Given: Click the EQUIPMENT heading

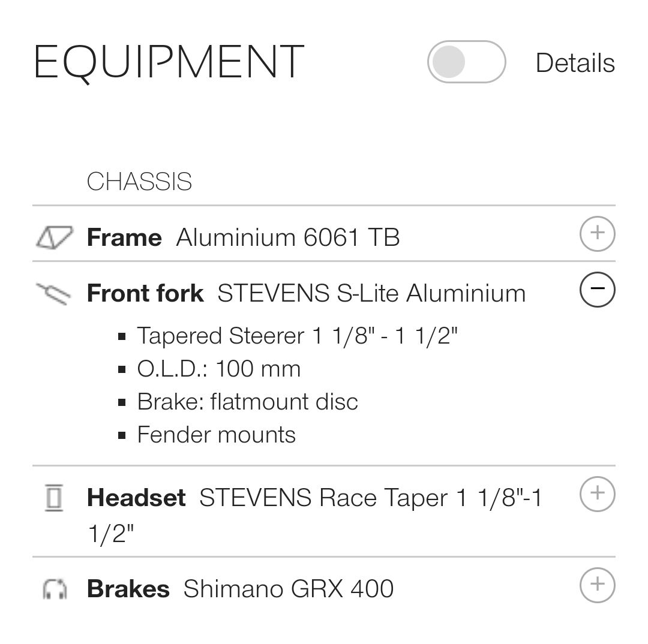Looking at the screenshot, I should pyautogui.click(x=169, y=62).
